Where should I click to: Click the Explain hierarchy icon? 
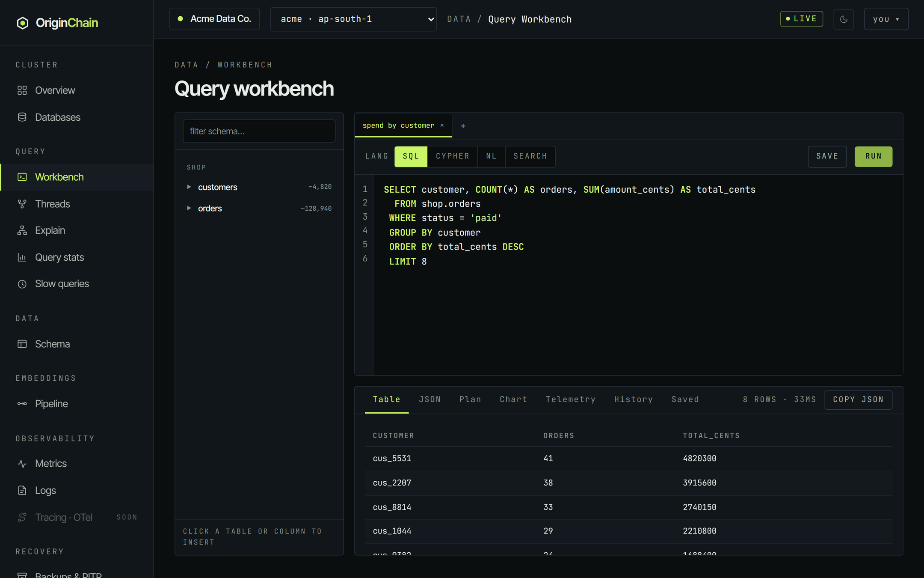22,230
